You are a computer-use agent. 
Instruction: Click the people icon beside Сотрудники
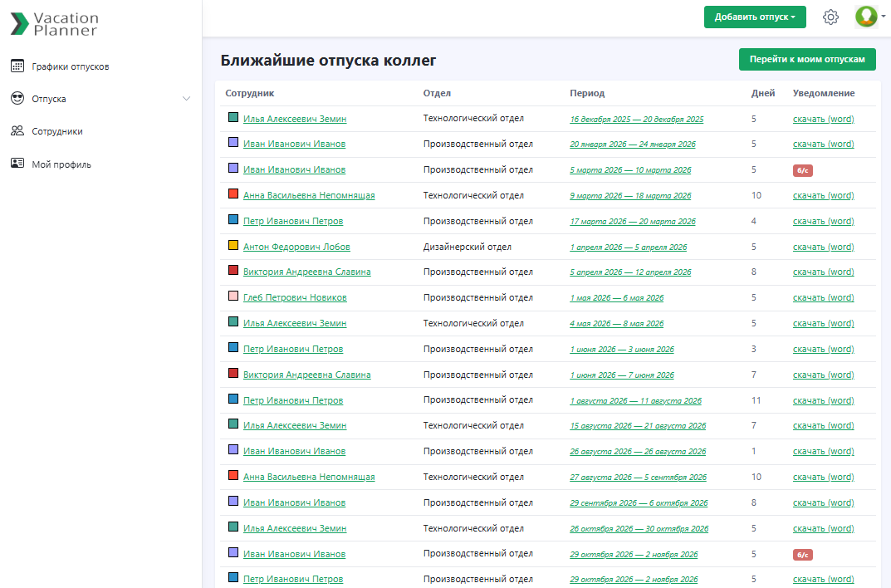17,131
